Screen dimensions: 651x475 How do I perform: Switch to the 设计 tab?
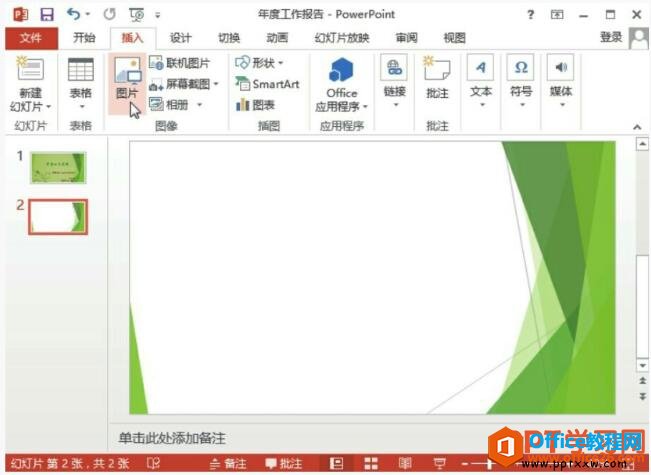pos(181,38)
